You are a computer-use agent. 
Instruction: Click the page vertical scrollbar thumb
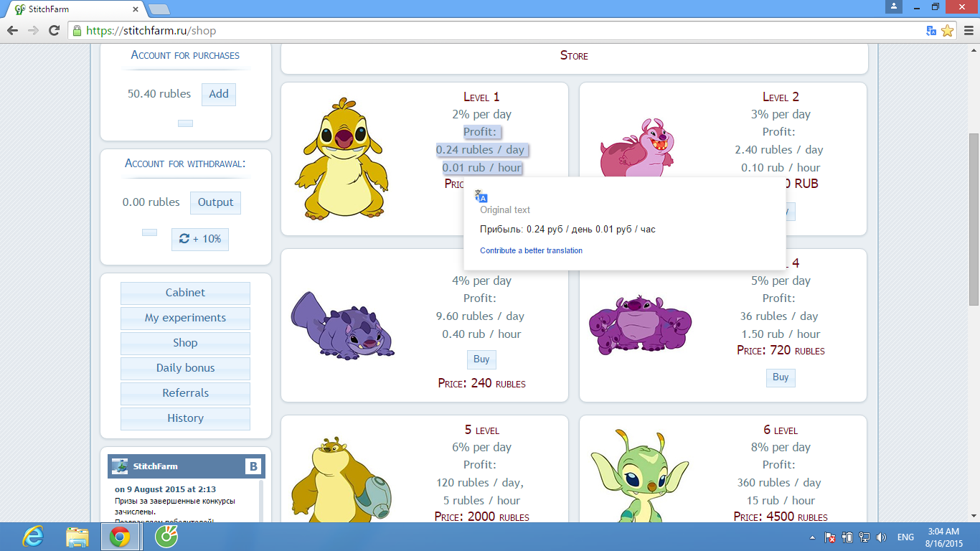coord(974,219)
